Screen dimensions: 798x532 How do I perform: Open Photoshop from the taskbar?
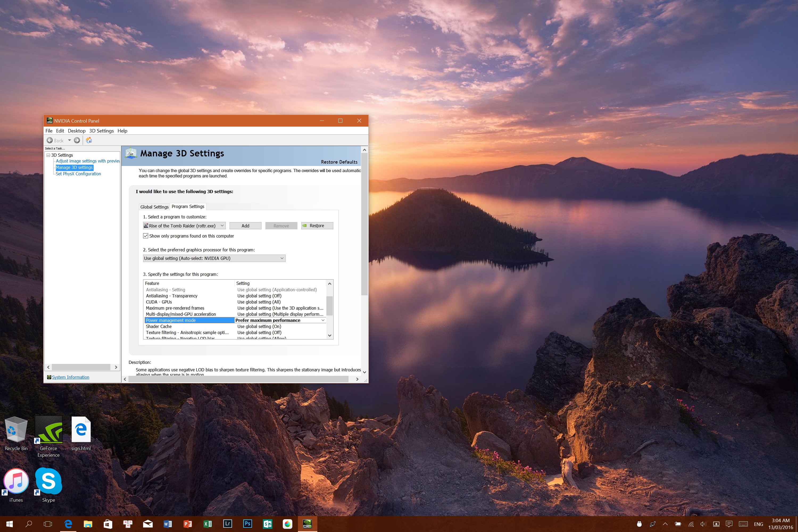click(247, 523)
